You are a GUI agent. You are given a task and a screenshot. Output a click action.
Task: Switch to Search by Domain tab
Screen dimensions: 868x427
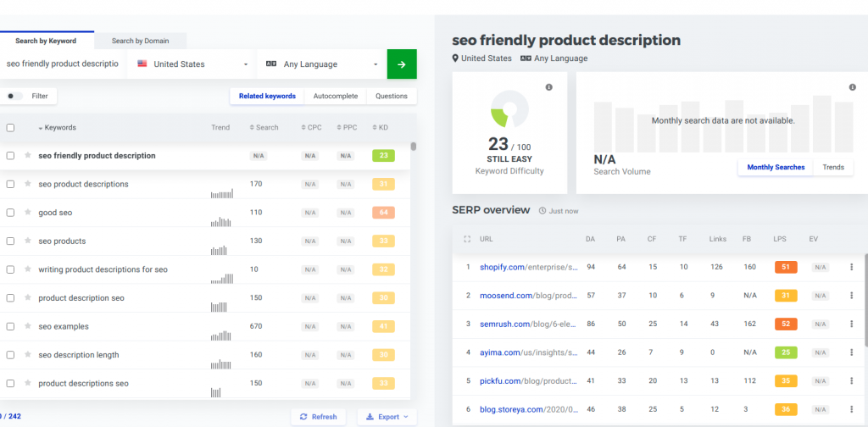click(x=141, y=41)
